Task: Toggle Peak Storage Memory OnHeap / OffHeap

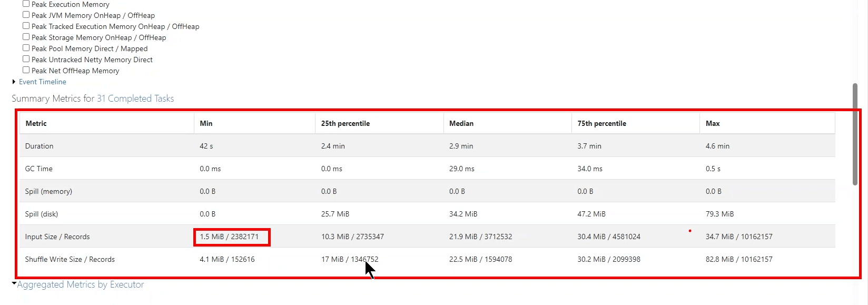Action: (26, 37)
